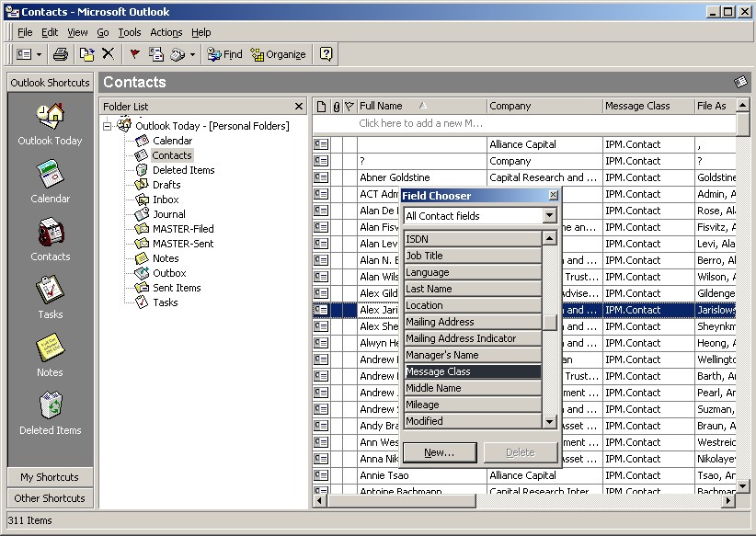Viewport: 756px width, 536px height.
Task: Open Deleted Items shortcut in Outlook bar
Action: coord(51,414)
